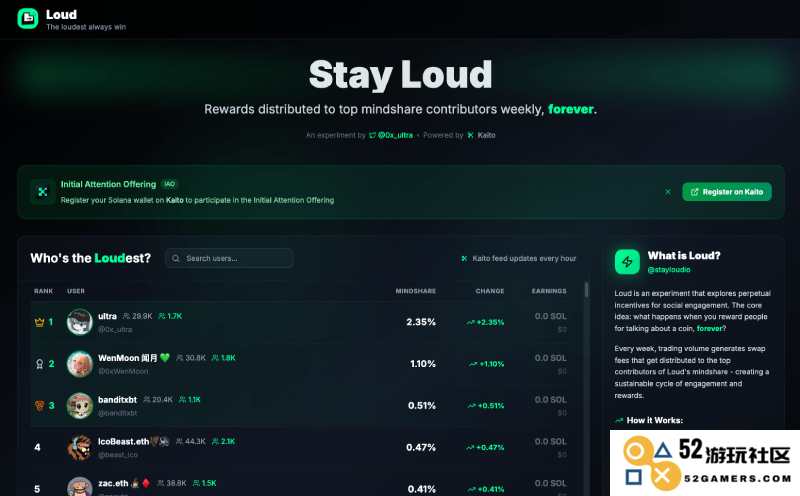Click the USER column header
Image resolution: width=800 pixels, height=496 pixels.
[76, 291]
